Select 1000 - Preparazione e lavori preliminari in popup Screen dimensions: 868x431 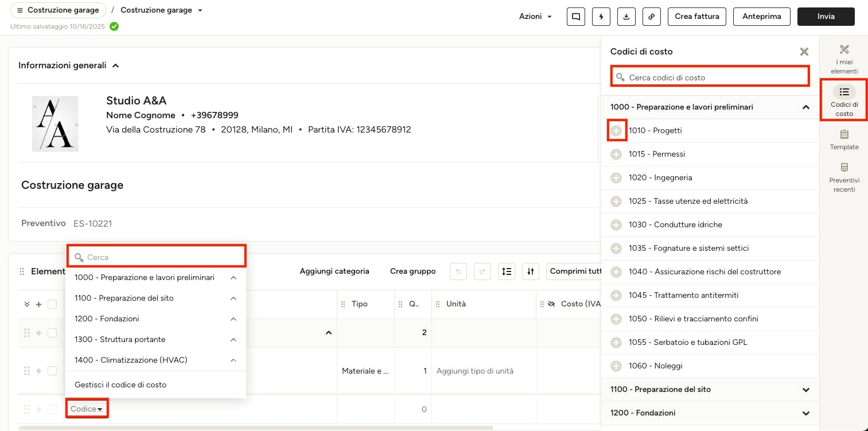pyautogui.click(x=145, y=278)
